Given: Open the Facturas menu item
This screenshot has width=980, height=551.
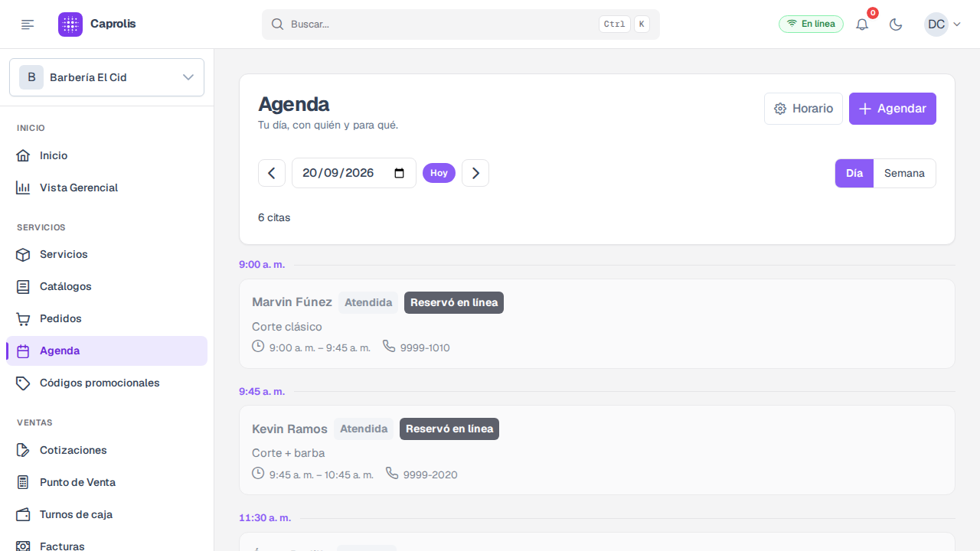Looking at the screenshot, I should click(x=106, y=542).
